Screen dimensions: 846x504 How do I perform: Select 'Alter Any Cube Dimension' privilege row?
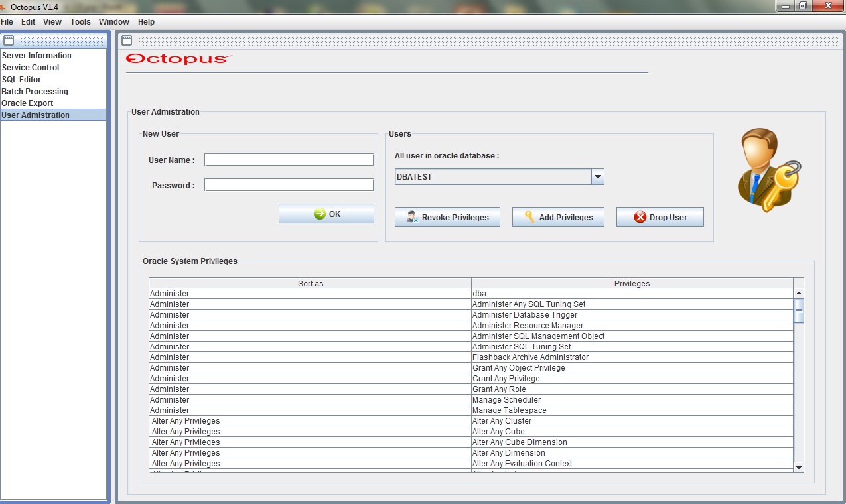pyautogui.click(x=471, y=442)
